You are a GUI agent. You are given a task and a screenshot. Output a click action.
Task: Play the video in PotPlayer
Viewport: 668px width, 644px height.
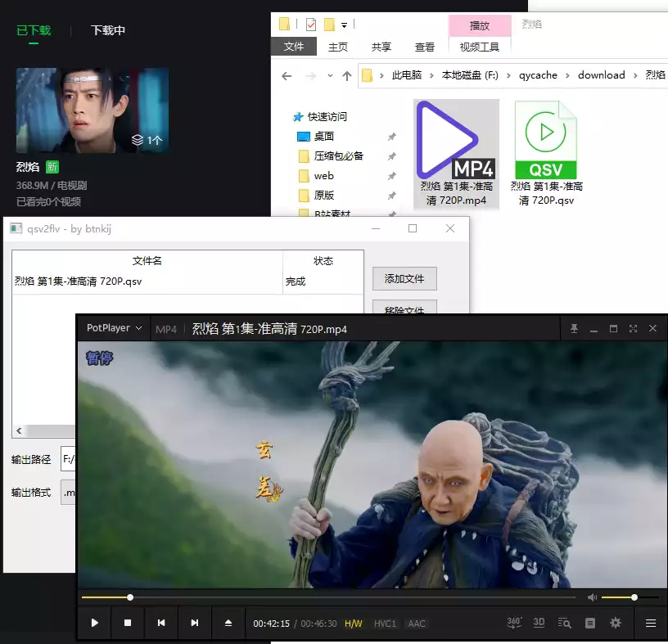(95, 623)
